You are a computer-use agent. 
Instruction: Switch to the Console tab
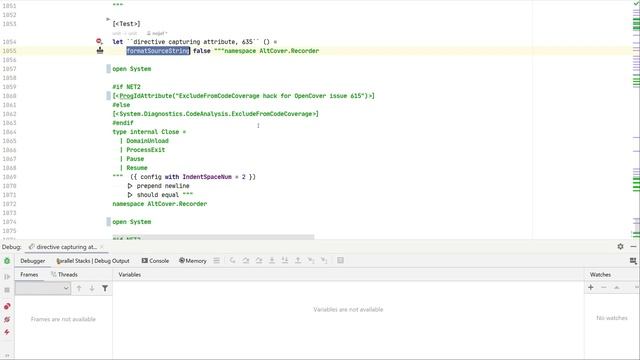pos(155,261)
